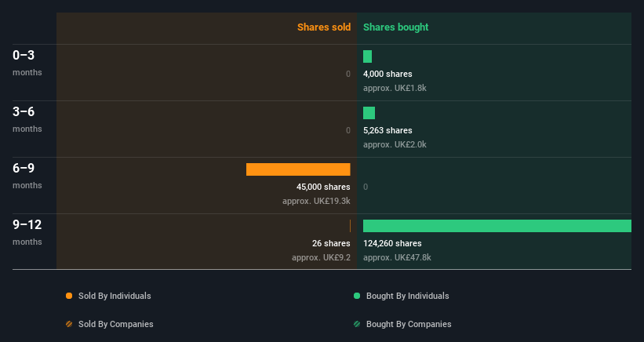Click the green 124,260 shares bought bar

click(497, 226)
